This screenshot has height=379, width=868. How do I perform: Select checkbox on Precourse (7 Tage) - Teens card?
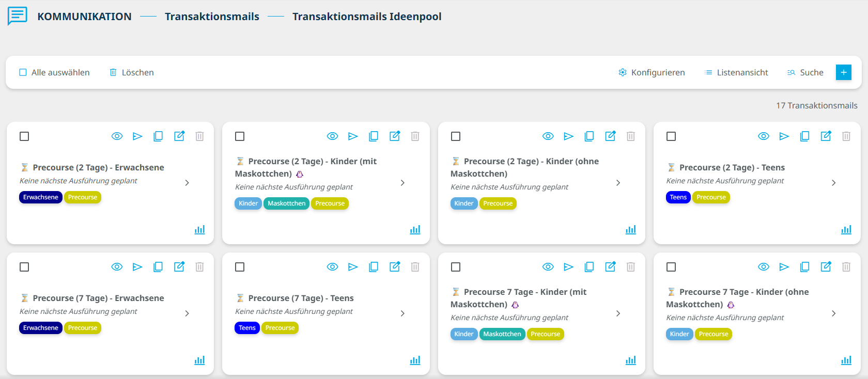[x=240, y=267]
